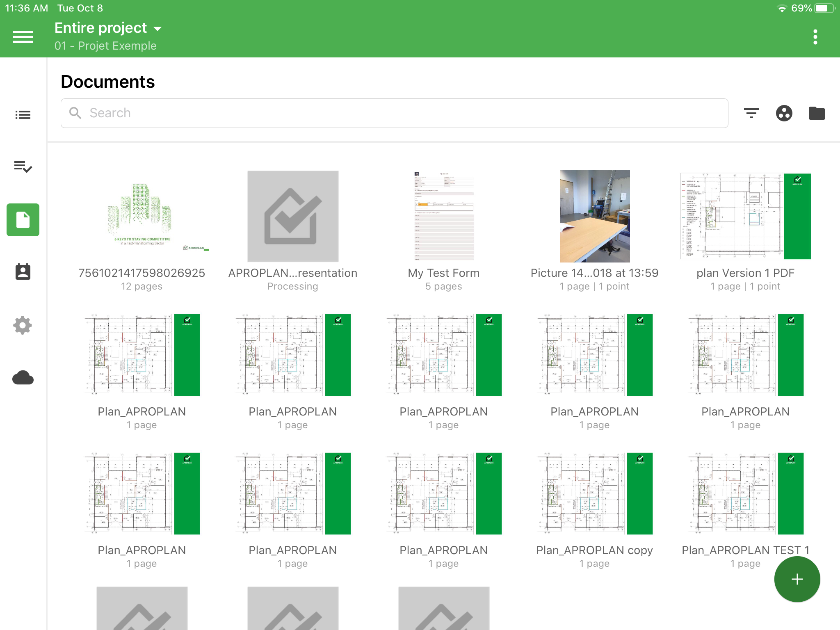Open the cloud sync icon
Viewport: 840px width, 630px height.
(23, 378)
